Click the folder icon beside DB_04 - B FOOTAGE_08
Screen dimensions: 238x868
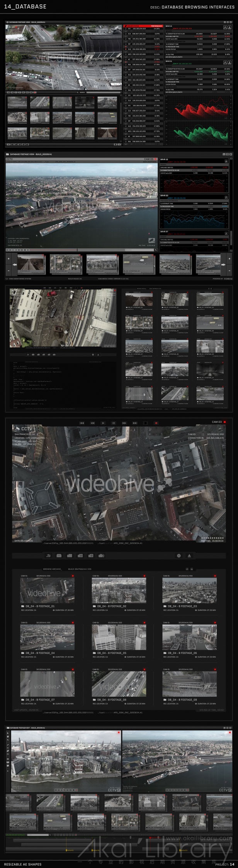94,699
